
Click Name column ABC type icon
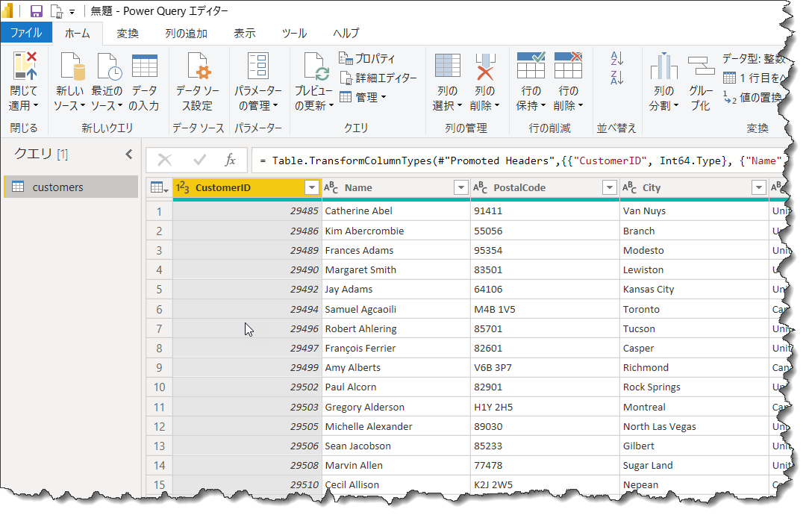(331, 187)
